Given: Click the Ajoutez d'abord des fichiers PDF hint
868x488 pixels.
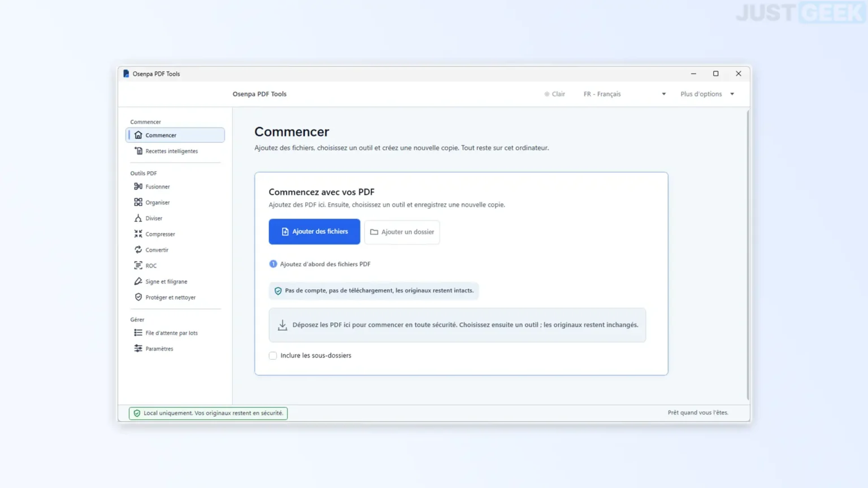Looking at the screenshot, I should click(x=320, y=264).
